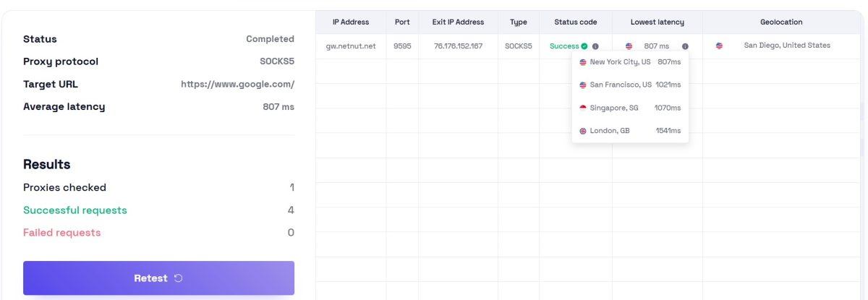Click the green Success checkmark icon

click(584, 46)
